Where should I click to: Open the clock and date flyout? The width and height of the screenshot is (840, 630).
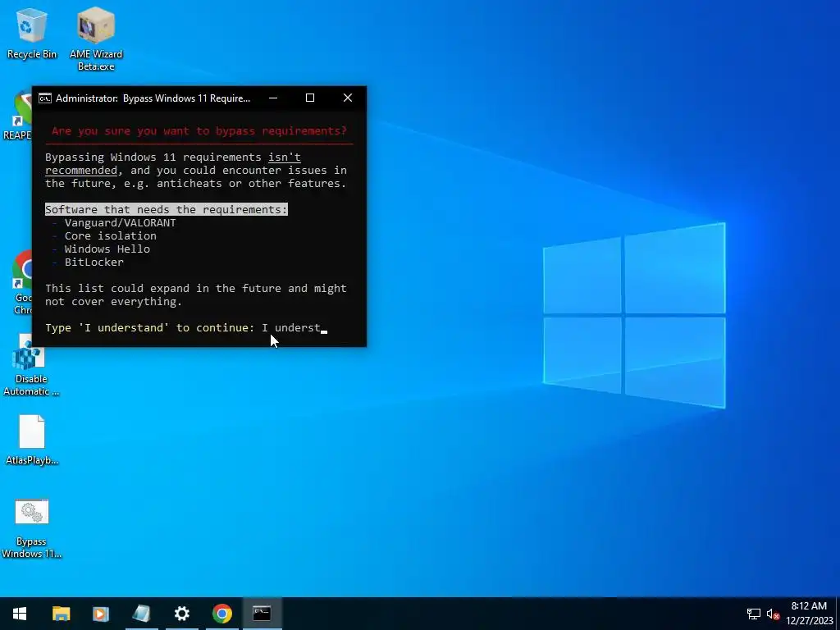point(809,614)
